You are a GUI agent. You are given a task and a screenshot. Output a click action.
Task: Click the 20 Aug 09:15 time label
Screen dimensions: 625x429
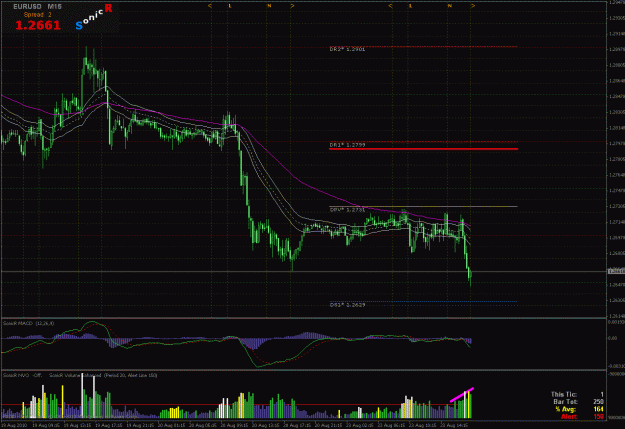click(235, 425)
